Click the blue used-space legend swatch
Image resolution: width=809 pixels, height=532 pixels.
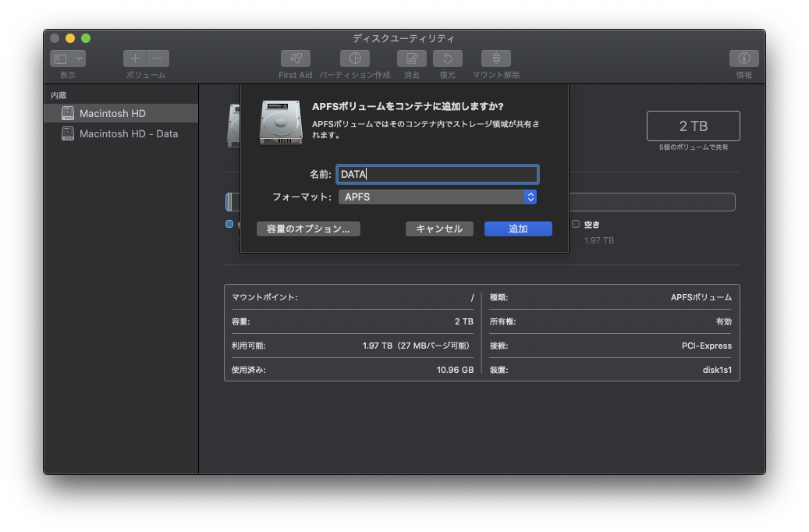click(229, 224)
